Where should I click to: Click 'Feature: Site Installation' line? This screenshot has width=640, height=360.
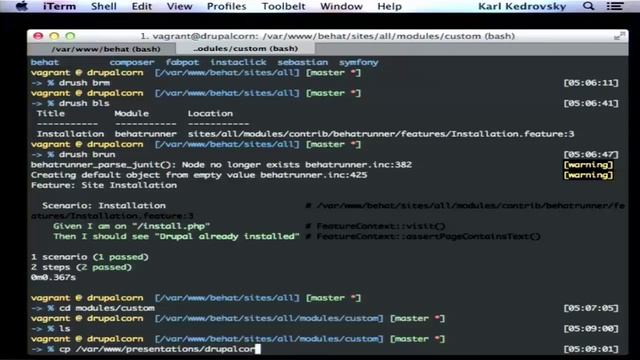tap(104, 185)
